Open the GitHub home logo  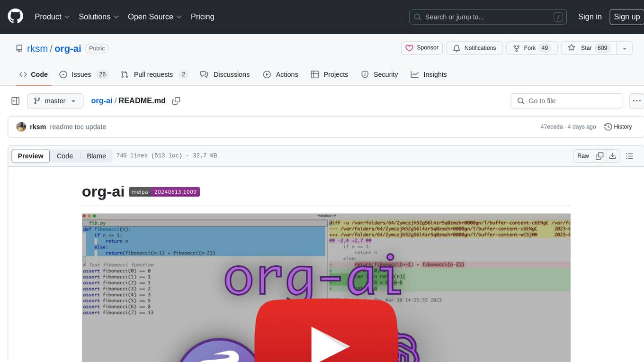pos(15,17)
